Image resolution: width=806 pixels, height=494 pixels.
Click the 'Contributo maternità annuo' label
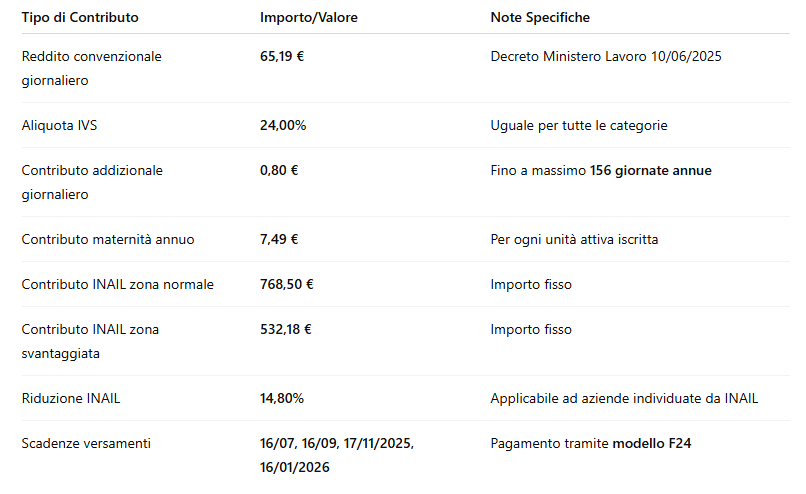[x=108, y=240]
